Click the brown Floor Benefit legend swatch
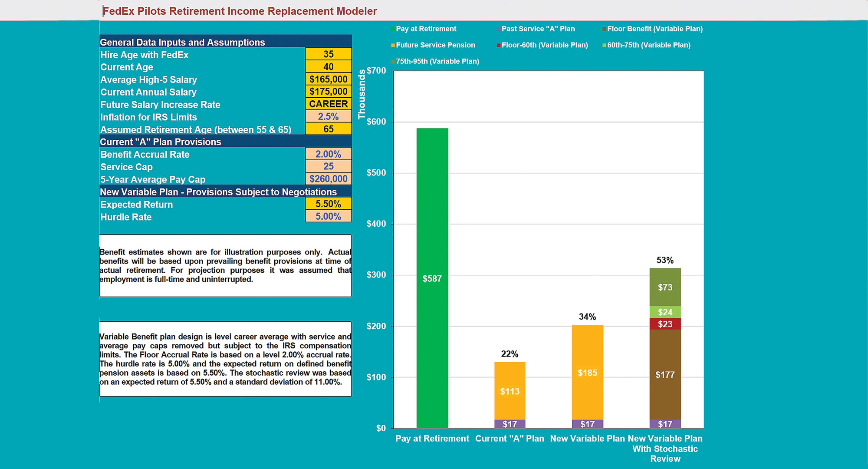This screenshot has height=469, width=868. coord(604,29)
